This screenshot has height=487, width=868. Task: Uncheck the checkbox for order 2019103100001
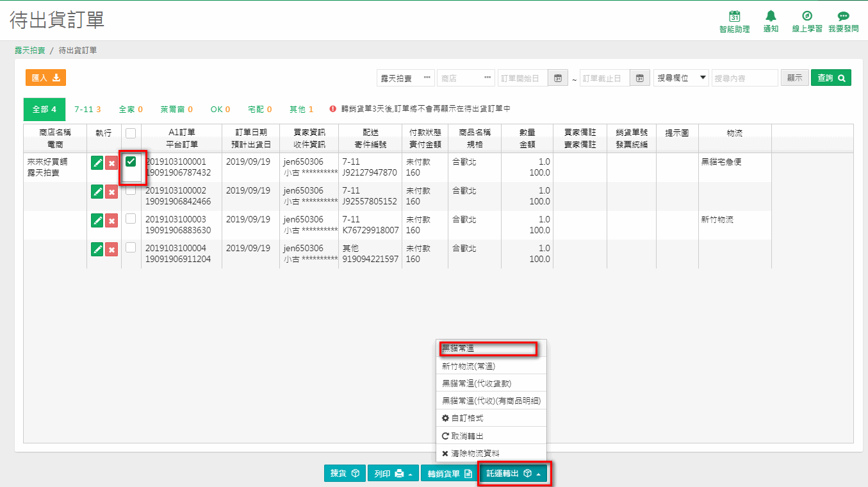coord(131,161)
